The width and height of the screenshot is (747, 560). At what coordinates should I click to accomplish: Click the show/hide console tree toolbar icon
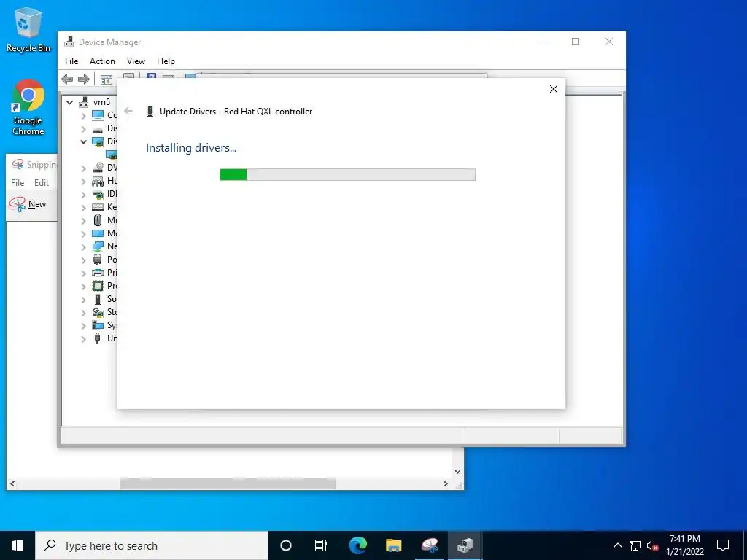(x=107, y=79)
